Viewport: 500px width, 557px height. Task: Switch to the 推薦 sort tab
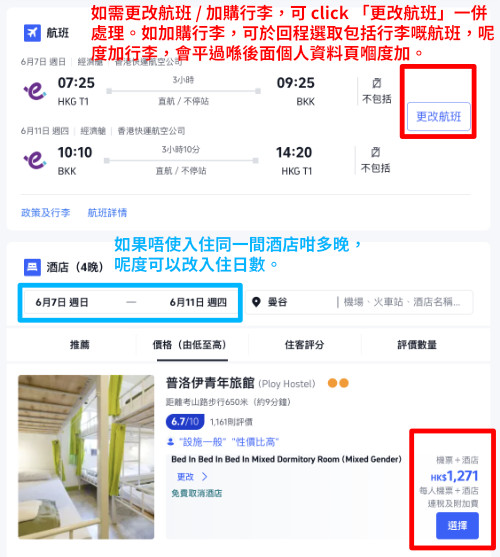click(x=80, y=345)
